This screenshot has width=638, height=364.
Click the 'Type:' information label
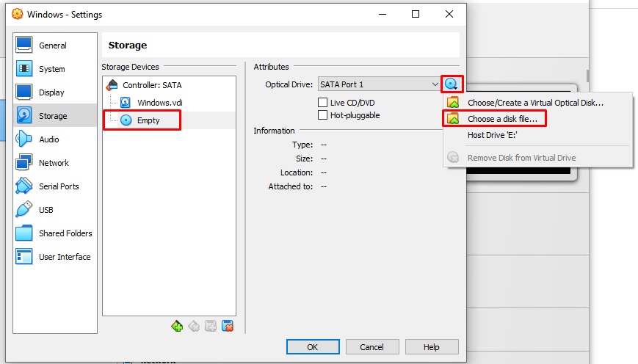[x=302, y=145]
